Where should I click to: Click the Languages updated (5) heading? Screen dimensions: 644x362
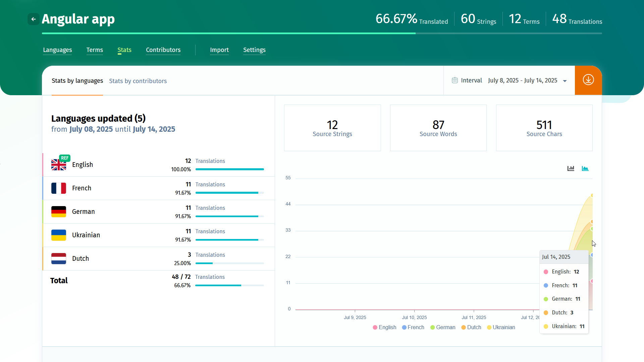pos(98,118)
